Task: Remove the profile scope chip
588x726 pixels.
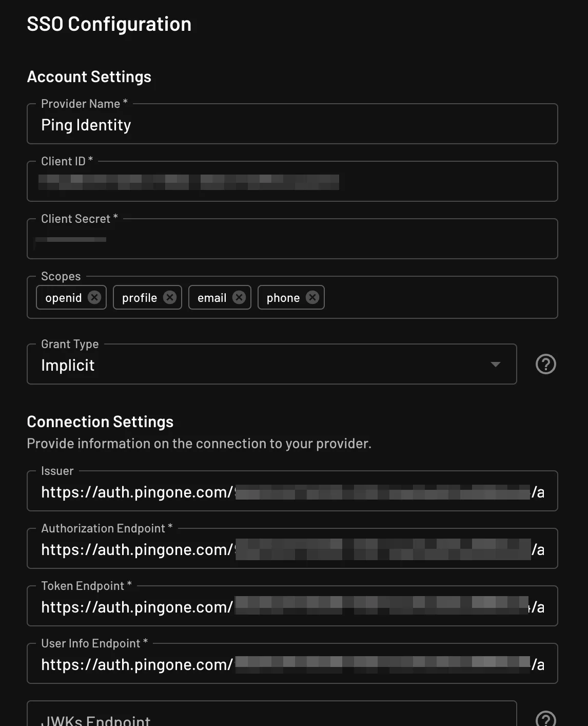Action: [170, 297]
